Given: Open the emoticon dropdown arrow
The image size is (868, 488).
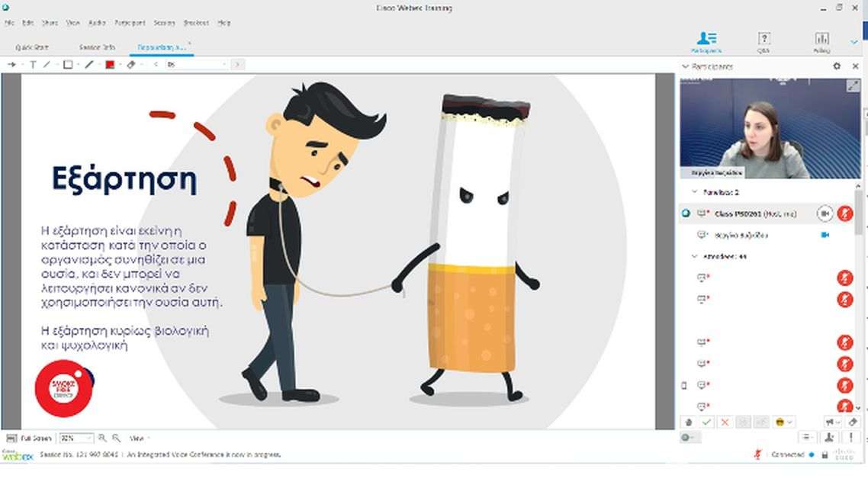Looking at the screenshot, I should pos(790,422).
